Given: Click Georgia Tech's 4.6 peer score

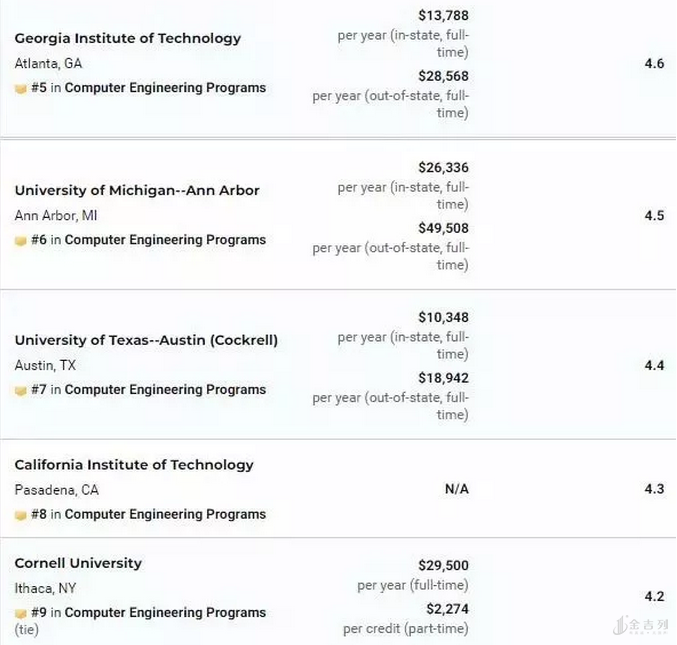Looking at the screenshot, I should coord(654,63).
